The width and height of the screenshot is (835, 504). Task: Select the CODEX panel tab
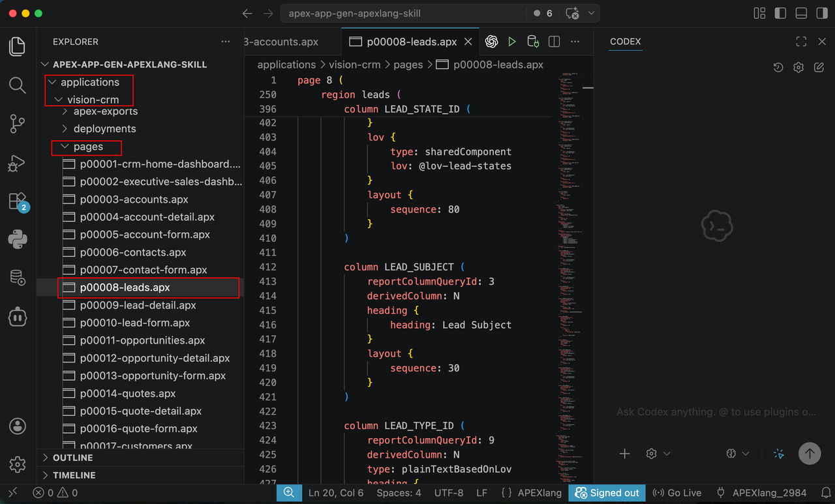click(626, 41)
